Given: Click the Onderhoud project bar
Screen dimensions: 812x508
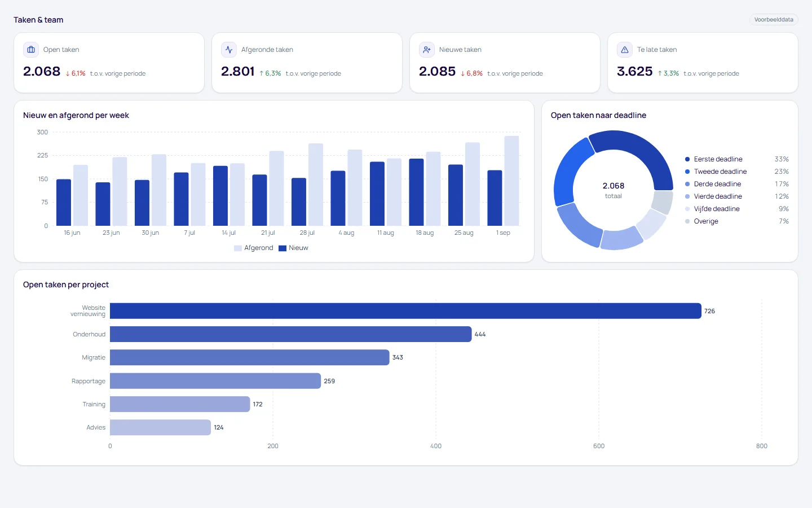Looking at the screenshot, I should tap(290, 334).
